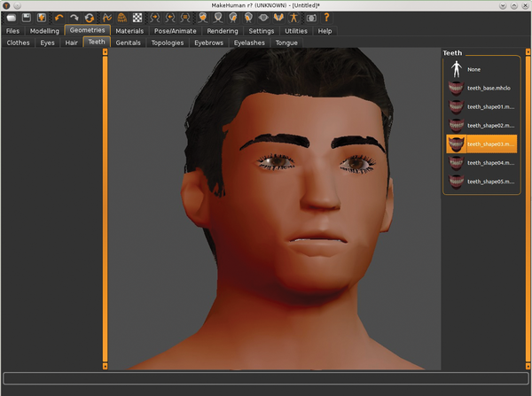Image resolution: width=532 pixels, height=396 pixels.
Task: Click the left panel orange scrollbar
Action: 106,209
